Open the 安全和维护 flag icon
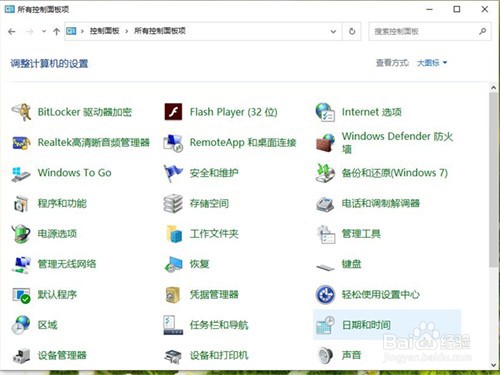The image size is (500, 375). point(173,173)
